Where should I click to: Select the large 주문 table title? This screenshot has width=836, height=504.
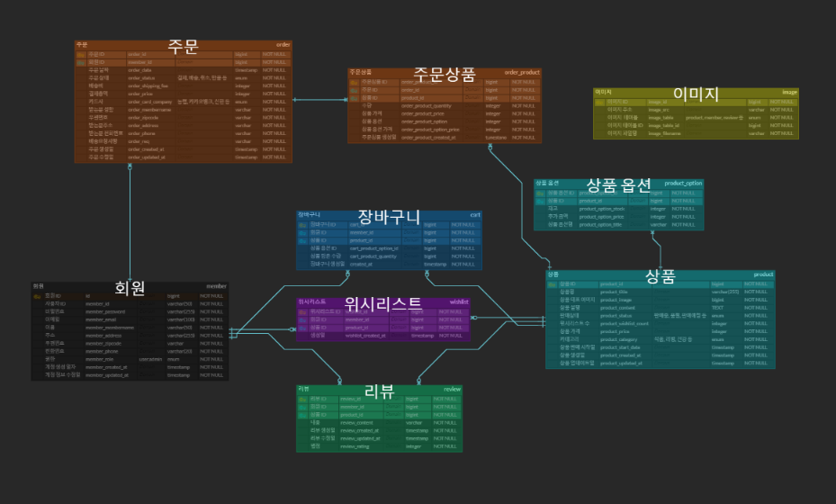(183, 47)
